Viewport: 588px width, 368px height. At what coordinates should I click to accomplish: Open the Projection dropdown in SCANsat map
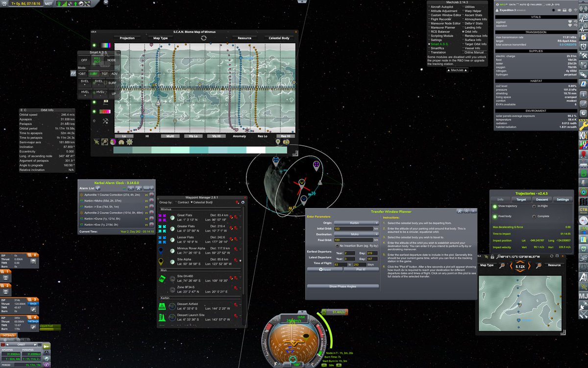127,38
